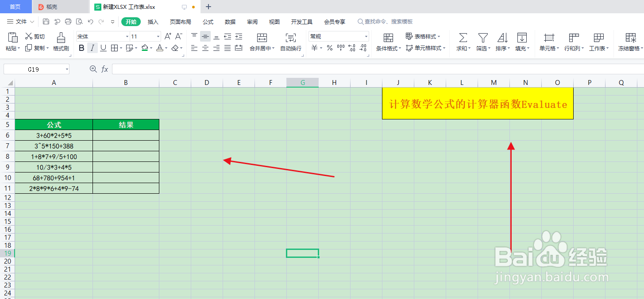Expand the font color dropdown arrow
644x299 pixels.
(166, 48)
